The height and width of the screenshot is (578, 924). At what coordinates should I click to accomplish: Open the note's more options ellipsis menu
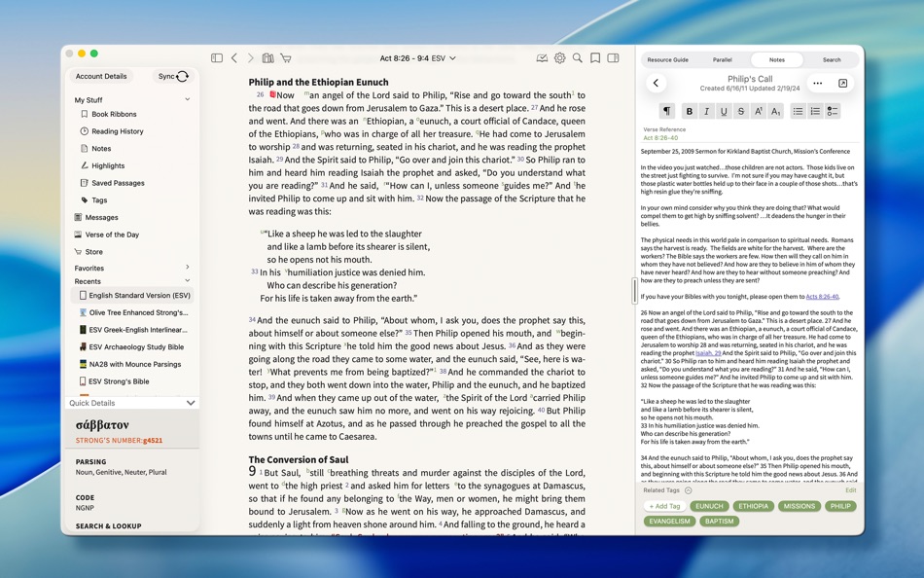click(x=817, y=83)
